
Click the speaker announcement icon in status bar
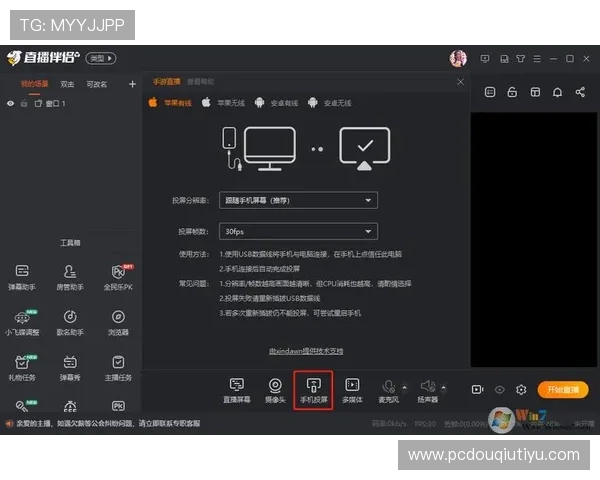[x=9, y=423]
